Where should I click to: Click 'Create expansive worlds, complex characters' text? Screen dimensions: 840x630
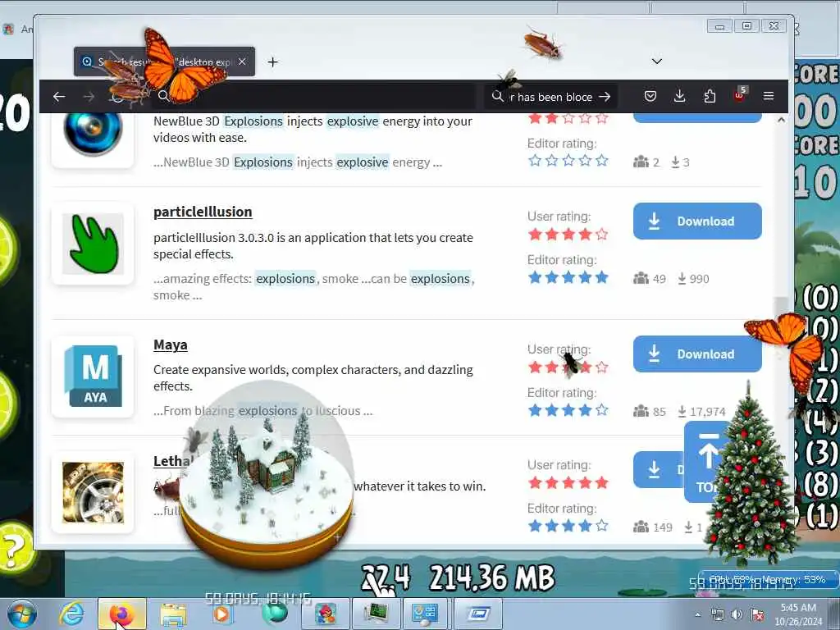point(313,377)
